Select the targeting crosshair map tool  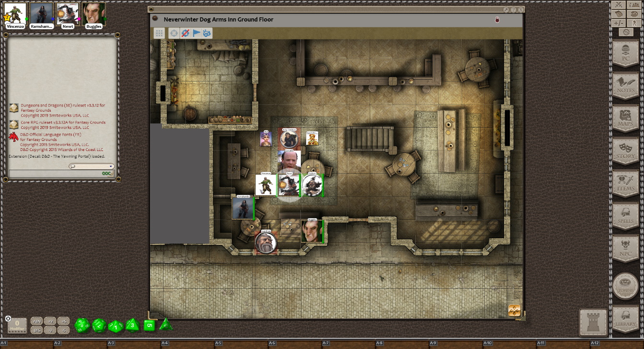tap(174, 33)
